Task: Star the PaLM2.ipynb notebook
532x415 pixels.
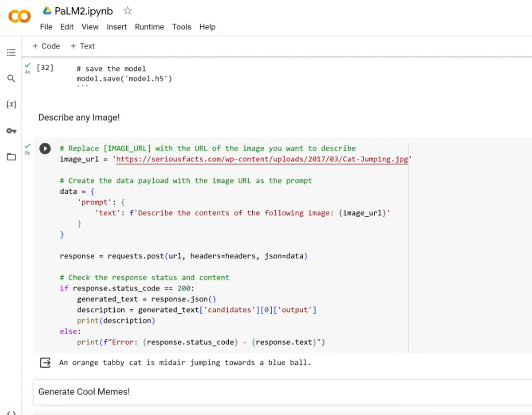Action: [128, 11]
